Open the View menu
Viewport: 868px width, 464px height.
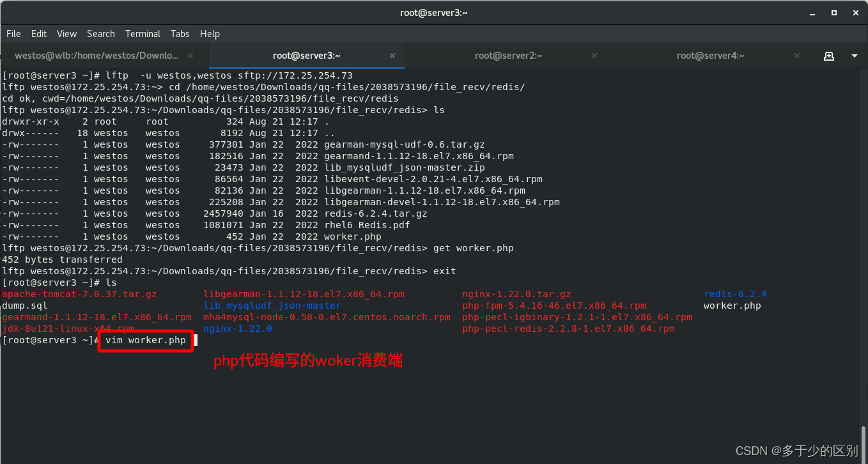(66, 34)
